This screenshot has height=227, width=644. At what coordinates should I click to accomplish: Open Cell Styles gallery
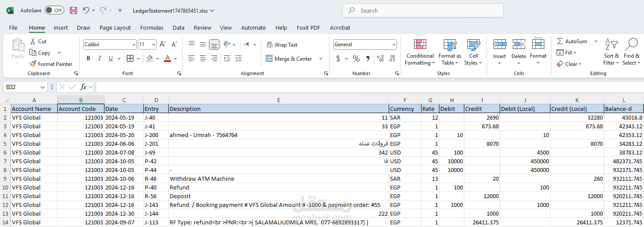tap(473, 52)
